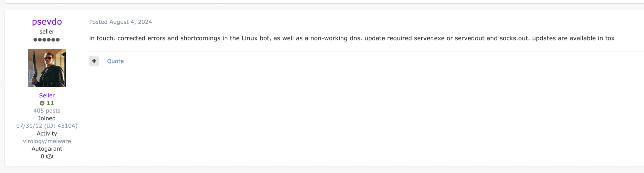Image resolution: width=644 pixels, height=173 pixels.
Task: Click the Autogarant label
Action: tap(47, 149)
